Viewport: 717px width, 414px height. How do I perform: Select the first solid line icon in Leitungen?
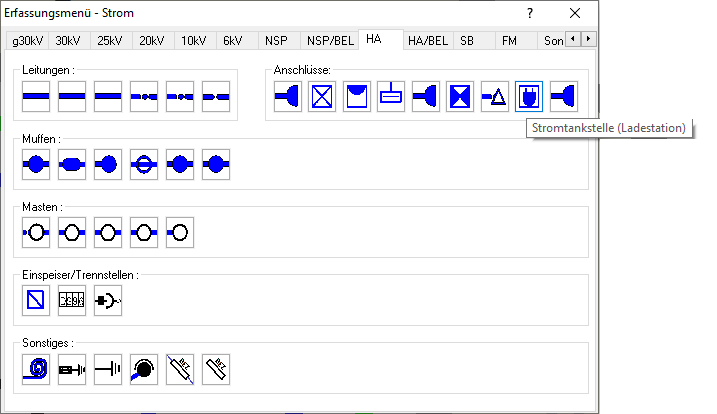[x=36, y=96]
